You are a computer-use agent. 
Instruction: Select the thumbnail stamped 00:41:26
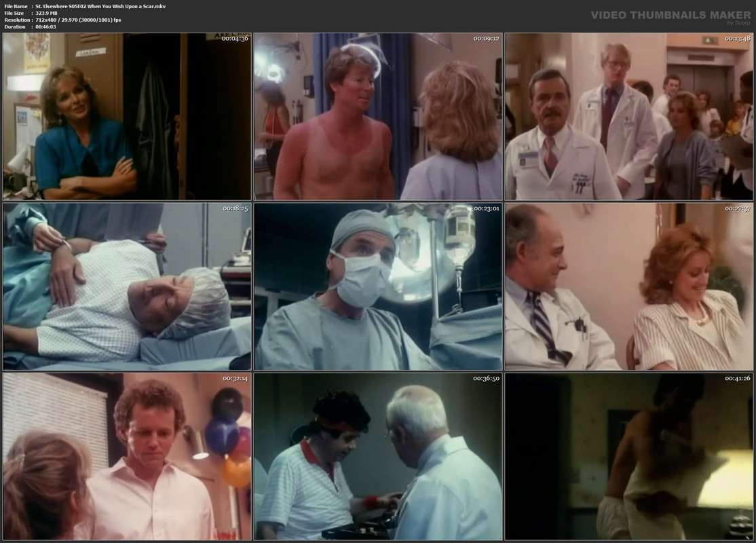click(x=628, y=456)
